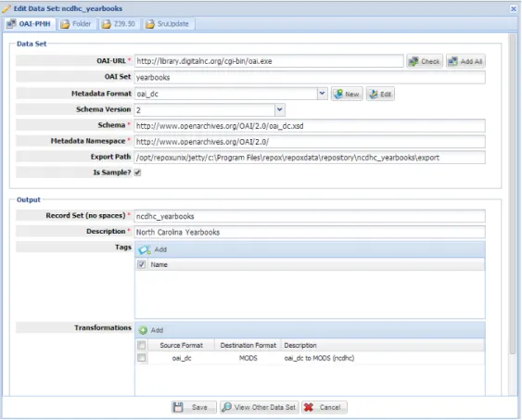
Task: Toggle the Tags Name header checkbox
Action: click(142, 264)
